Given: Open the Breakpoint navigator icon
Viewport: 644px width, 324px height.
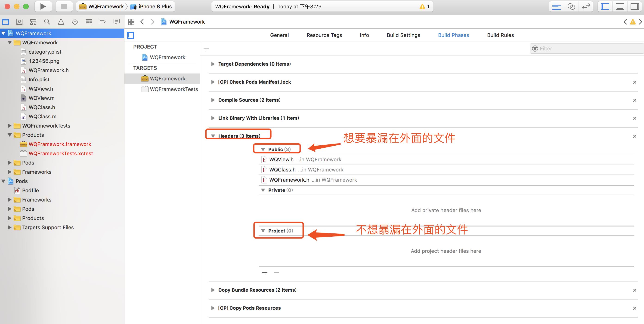Looking at the screenshot, I should (102, 22).
